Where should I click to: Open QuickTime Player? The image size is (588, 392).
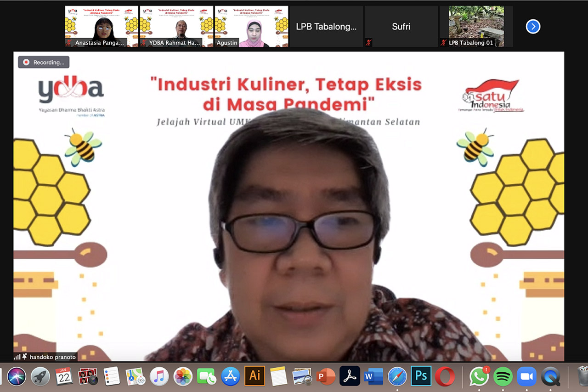[550, 377]
